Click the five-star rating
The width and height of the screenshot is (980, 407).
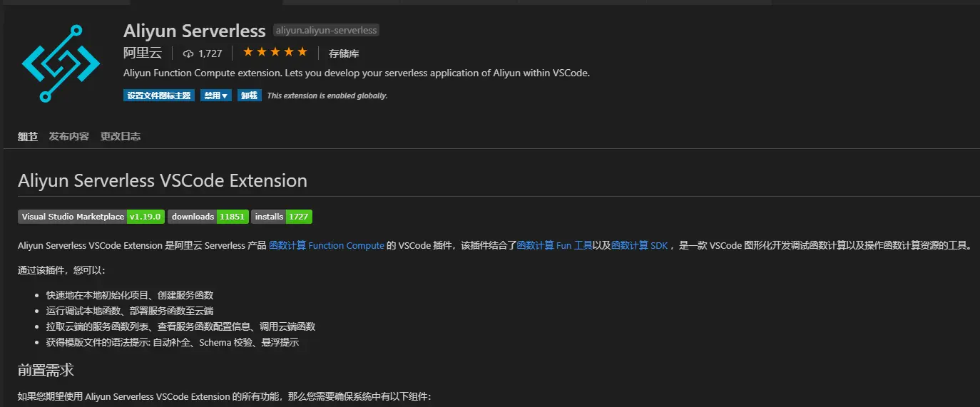[275, 52]
